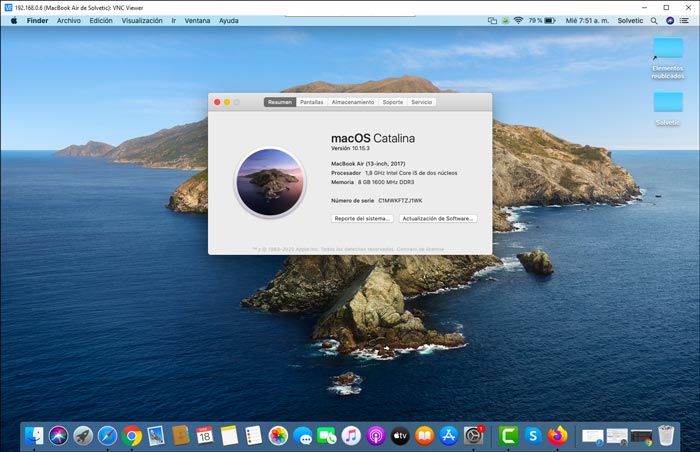Click second minimized window thumbnail in Dock
The image size is (700, 452).
(617, 436)
